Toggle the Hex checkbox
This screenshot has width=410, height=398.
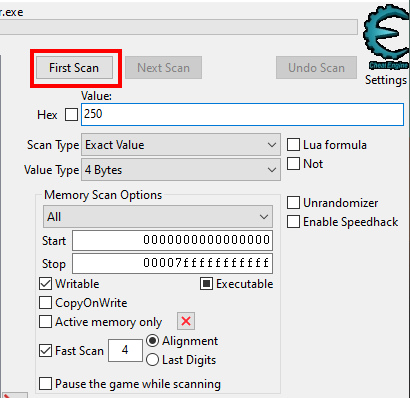(71, 115)
